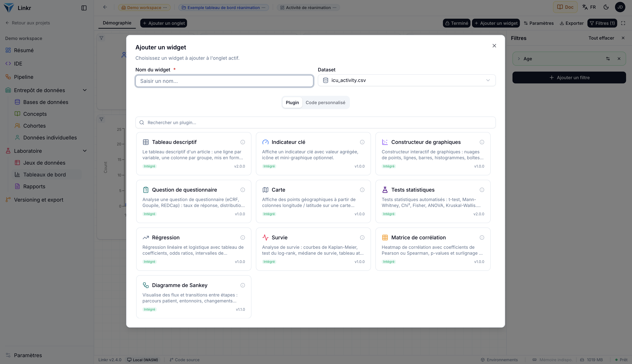632x364 pixels.
Task: Collapse the sidebar with the panel icon
Action: pyautogui.click(x=84, y=8)
